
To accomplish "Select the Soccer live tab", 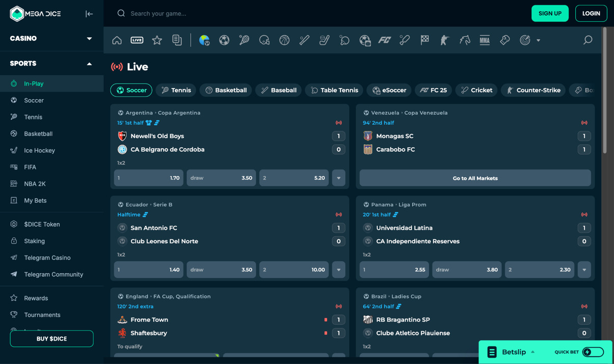I will click(x=131, y=90).
